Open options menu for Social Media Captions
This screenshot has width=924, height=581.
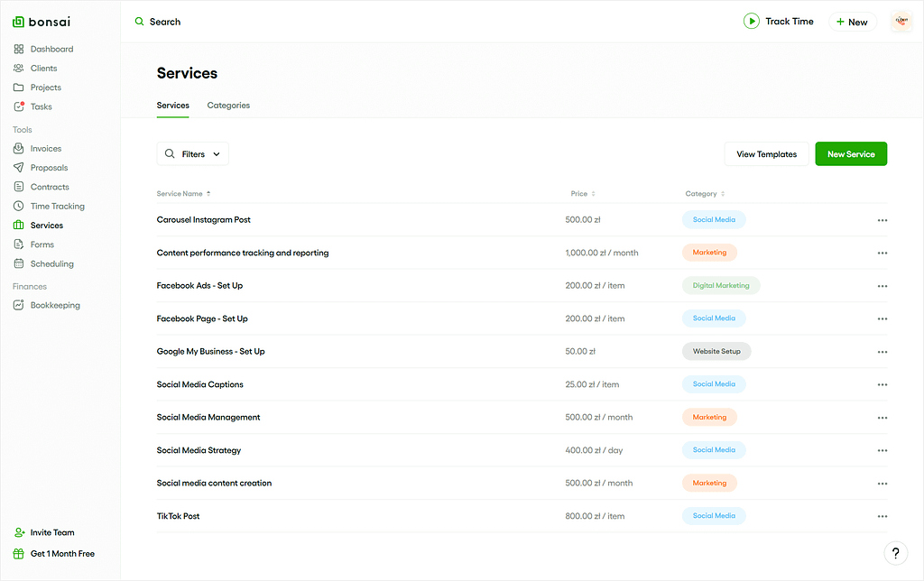pyautogui.click(x=882, y=385)
